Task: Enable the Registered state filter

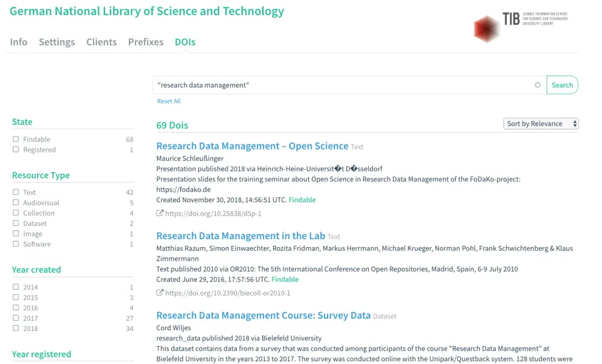Action: point(16,150)
